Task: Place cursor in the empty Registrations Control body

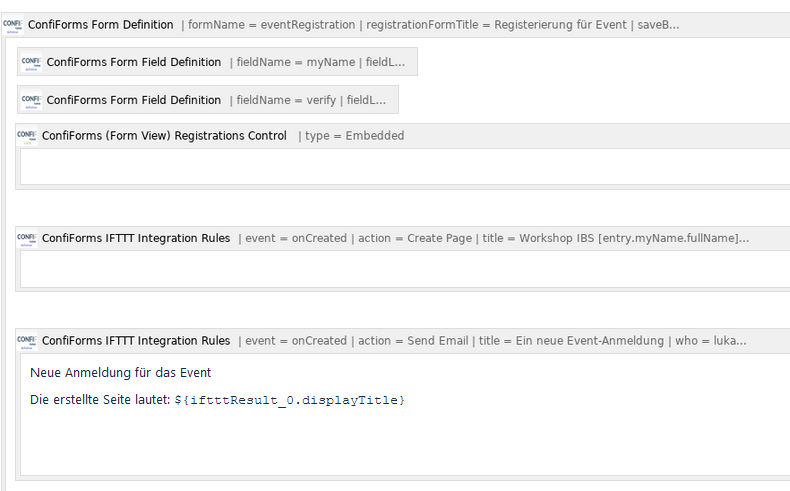Action: click(x=405, y=167)
